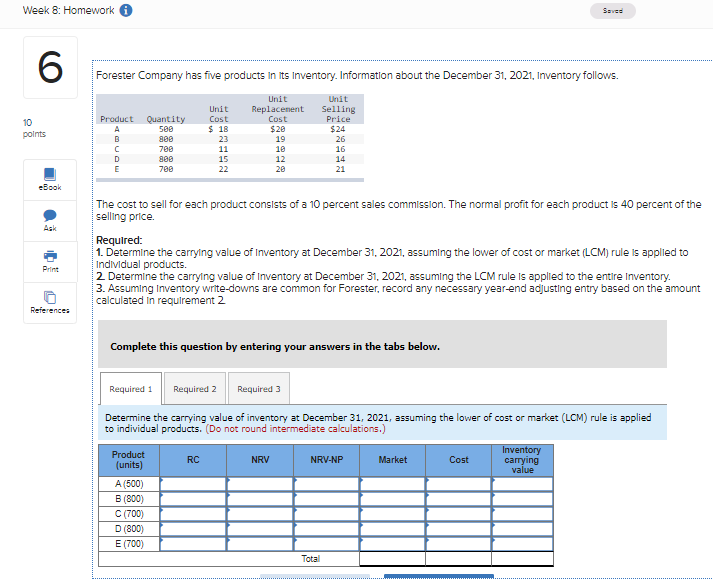Click the 'Inventory carrying value' column header
Image resolution: width=713 pixels, height=579 pixels.
[x=522, y=460]
